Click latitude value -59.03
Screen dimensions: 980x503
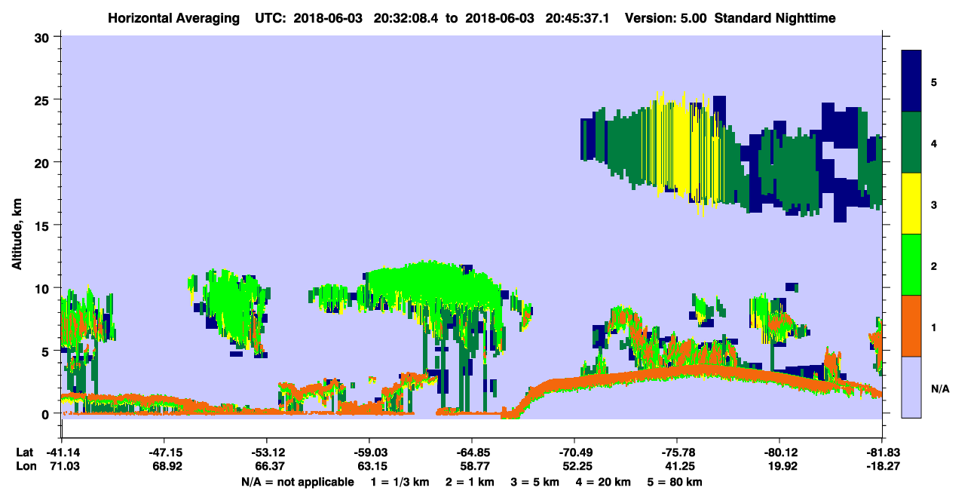pyautogui.click(x=369, y=452)
